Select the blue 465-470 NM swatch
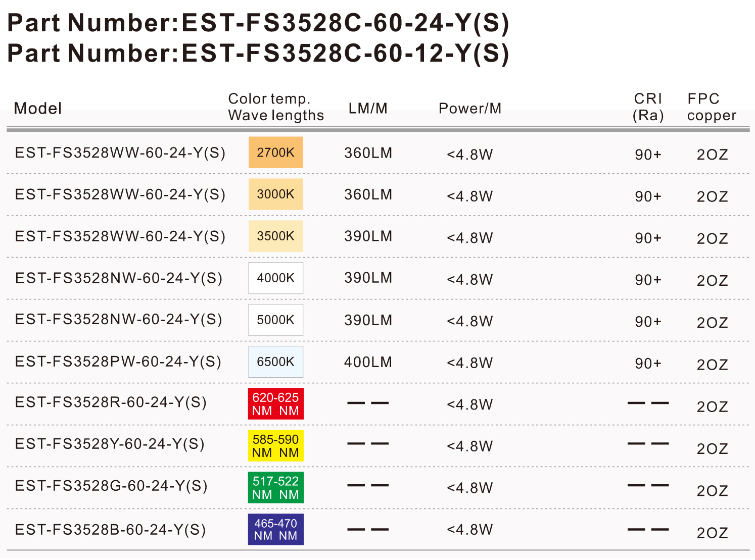 click(275, 529)
